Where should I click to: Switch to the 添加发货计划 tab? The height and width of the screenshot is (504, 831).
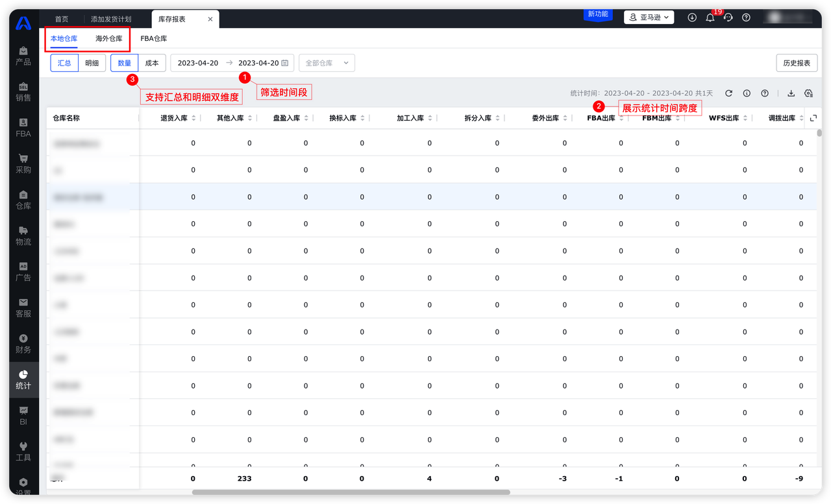click(x=111, y=19)
